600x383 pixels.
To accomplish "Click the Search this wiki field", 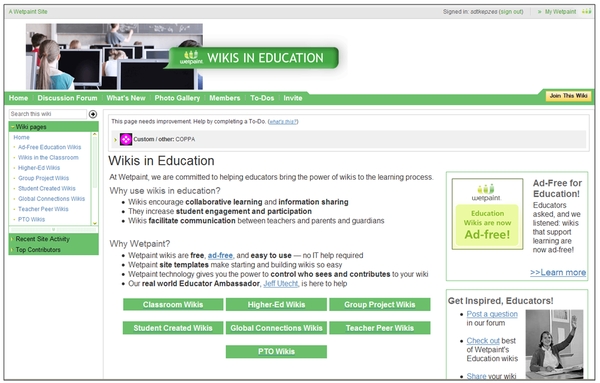I will [x=48, y=114].
